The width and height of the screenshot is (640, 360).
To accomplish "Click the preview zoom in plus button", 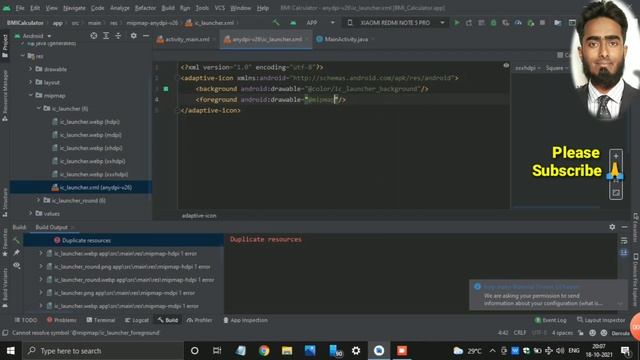I will tap(616, 156).
